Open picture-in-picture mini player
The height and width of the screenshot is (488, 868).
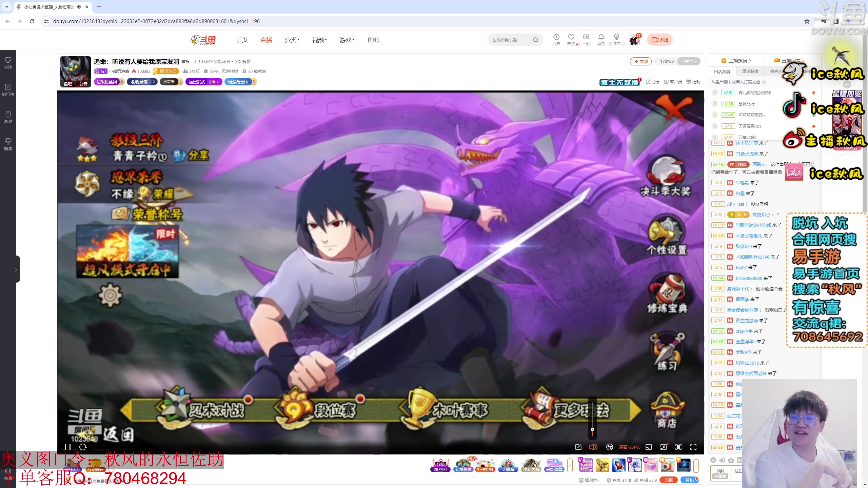(649, 447)
